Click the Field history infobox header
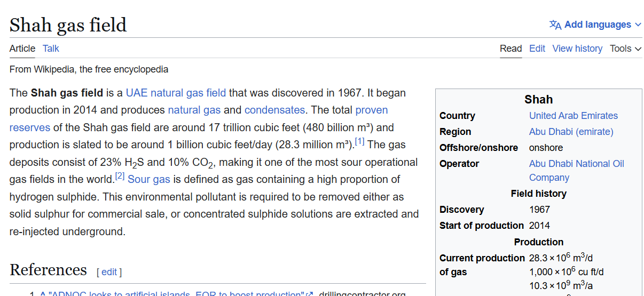 (x=539, y=194)
